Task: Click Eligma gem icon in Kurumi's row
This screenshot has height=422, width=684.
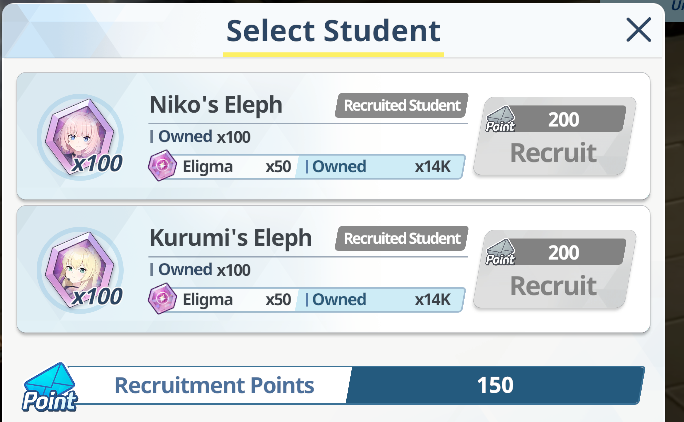Action: [162, 299]
